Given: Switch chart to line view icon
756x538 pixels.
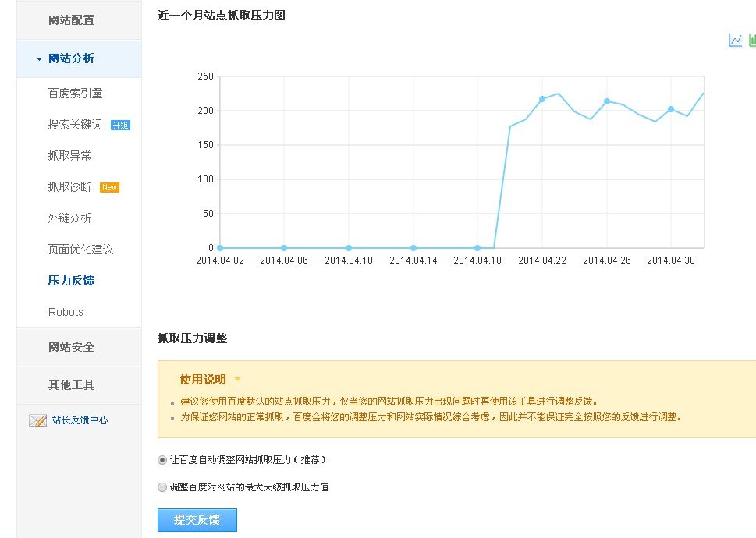Looking at the screenshot, I should coord(734,41).
